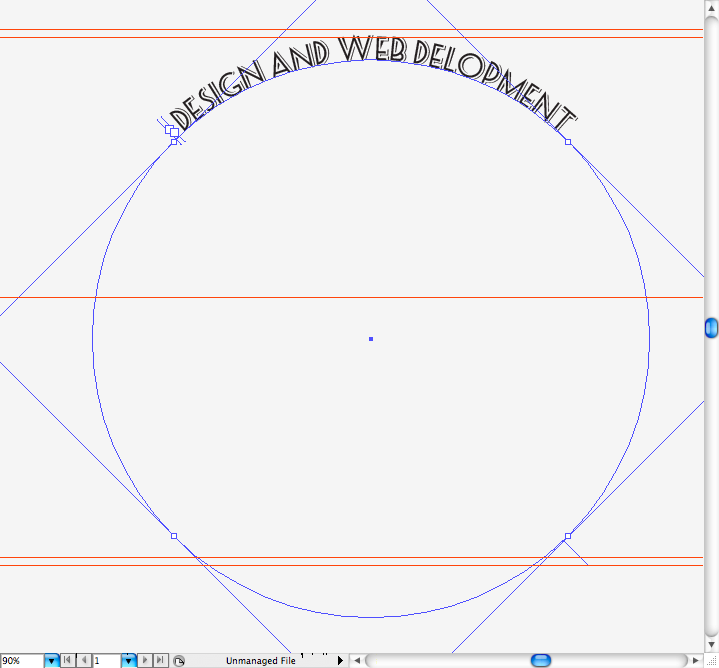Select the top-right anchor point on circle
This screenshot has height=668, width=719.
pos(568,142)
